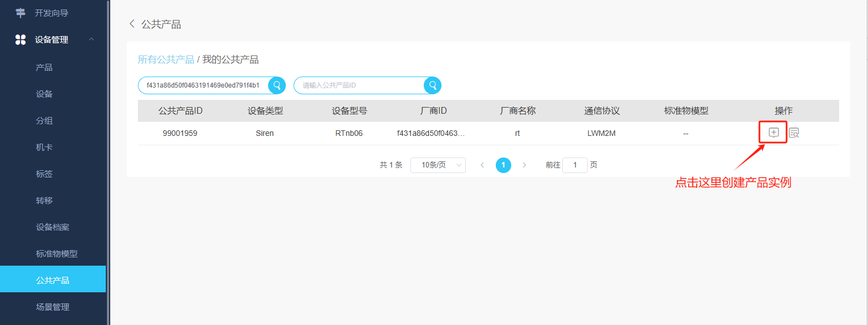Screen dimensions: 868x325
Task: Click the create product instance plus icon
Action: 773,133
